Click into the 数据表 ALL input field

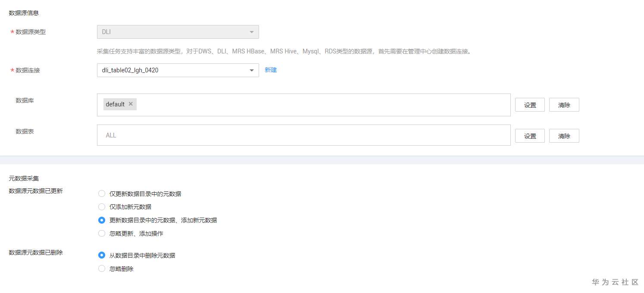(304, 135)
